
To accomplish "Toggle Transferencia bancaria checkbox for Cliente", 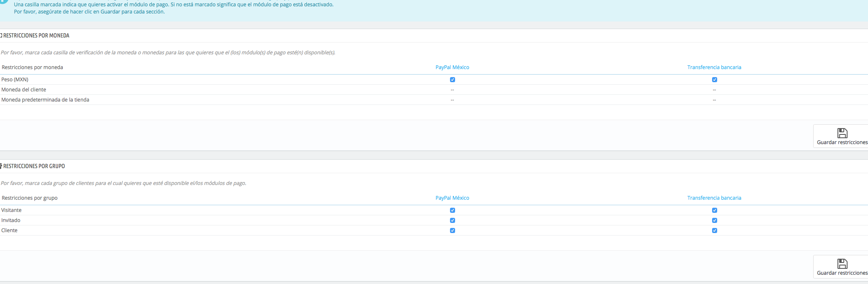I will (x=715, y=230).
